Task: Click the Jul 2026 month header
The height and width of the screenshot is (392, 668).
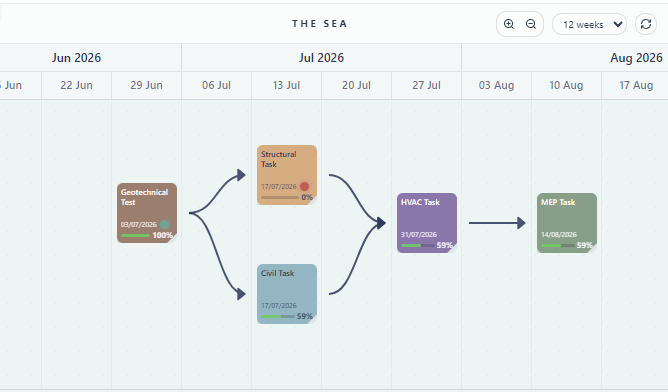Action: (x=321, y=58)
